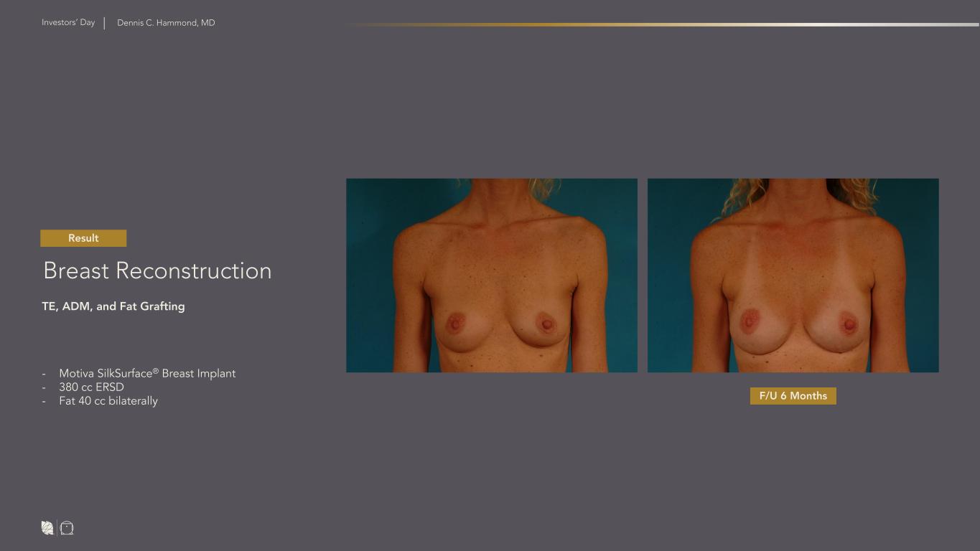Select the 'Dennis C. Hammond, MD' header text
This screenshot has width=980, height=551.
[x=166, y=23]
